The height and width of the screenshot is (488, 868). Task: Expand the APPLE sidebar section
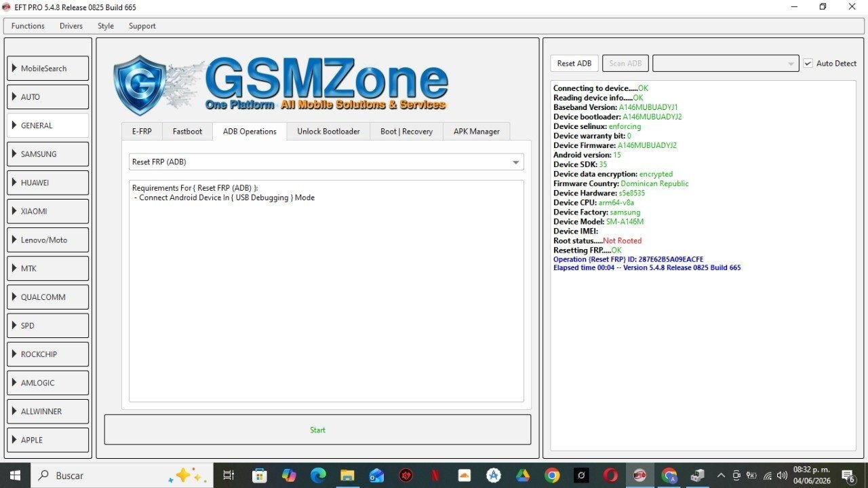pos(48,440)
